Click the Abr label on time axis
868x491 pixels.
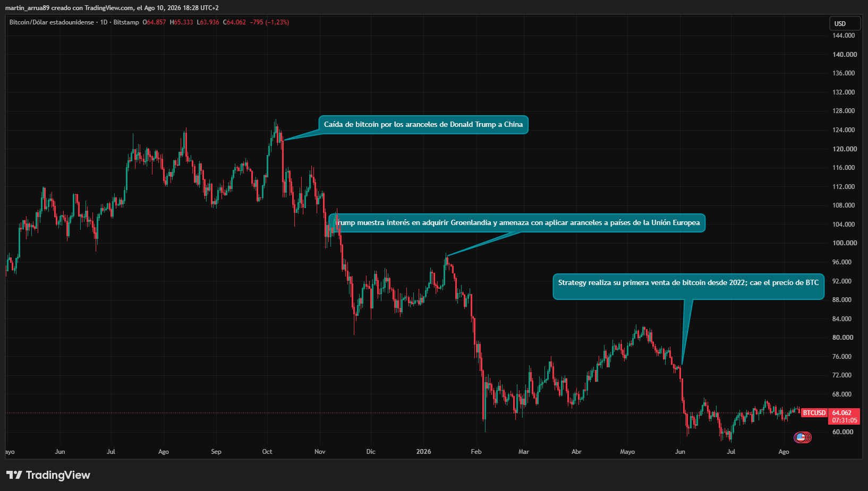click(x=576, y=452)
